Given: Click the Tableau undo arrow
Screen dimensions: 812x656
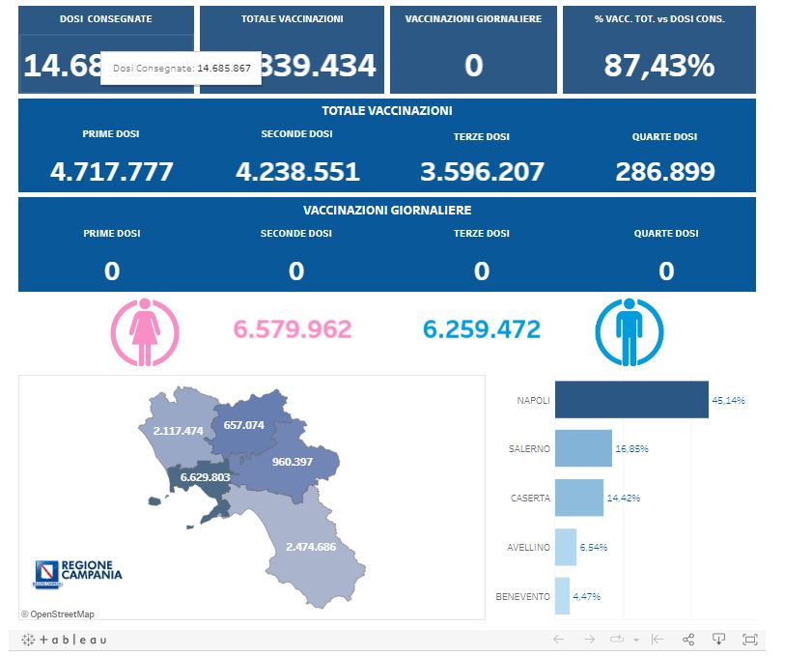Looking at the screenshot, I should tap(558, 640).
